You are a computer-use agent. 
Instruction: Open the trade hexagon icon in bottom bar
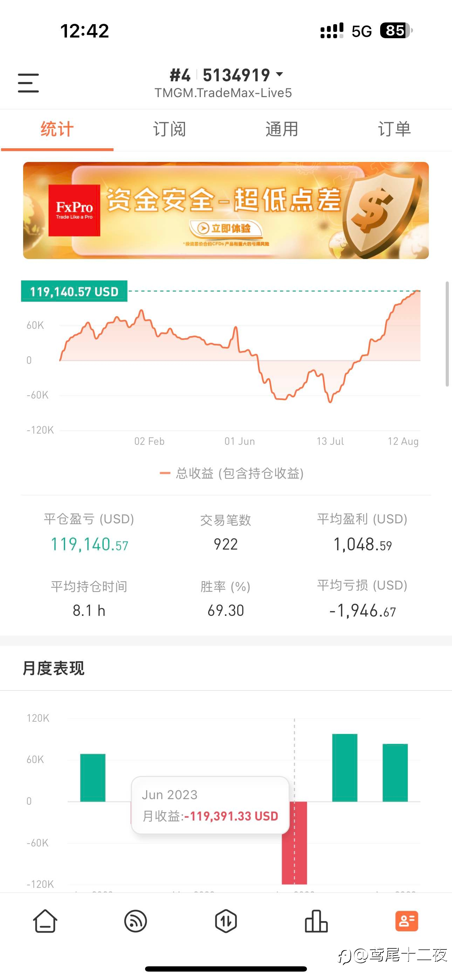click(x=226, y=921)
